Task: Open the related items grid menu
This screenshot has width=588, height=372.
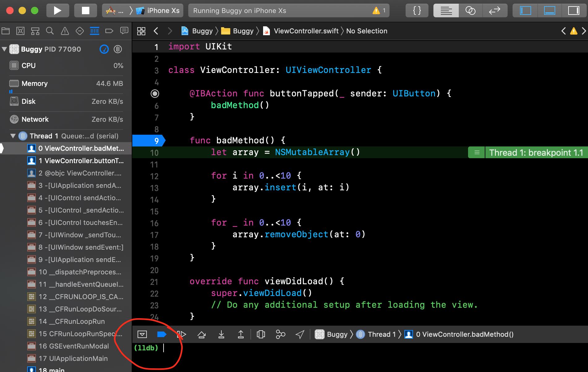Action: tap(141, 31)
